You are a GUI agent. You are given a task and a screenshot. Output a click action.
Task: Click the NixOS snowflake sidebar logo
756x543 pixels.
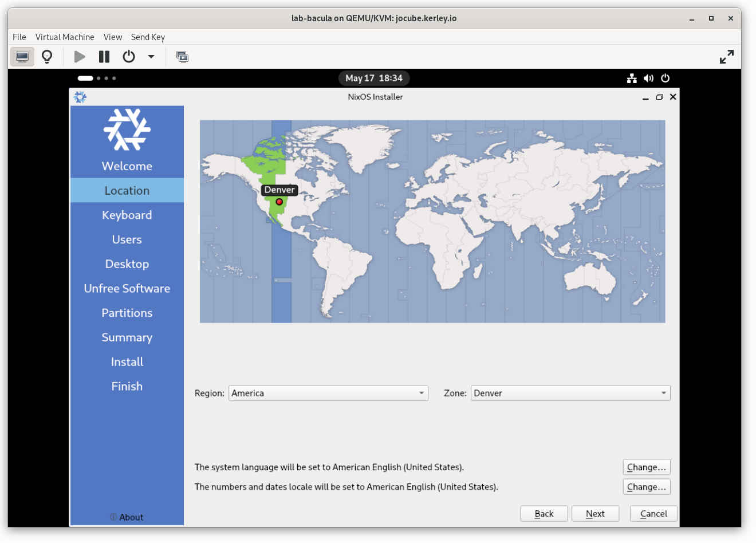(x=127, y=129)
